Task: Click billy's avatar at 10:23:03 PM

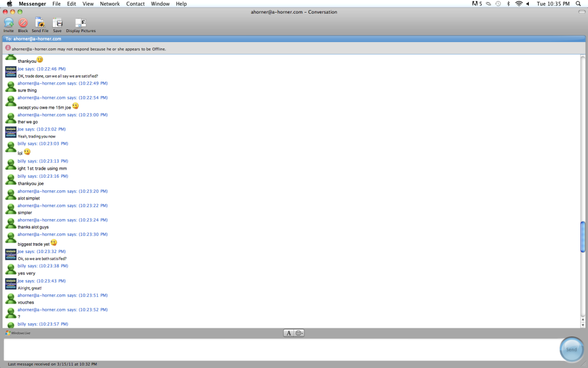Action: coord(10,147)
